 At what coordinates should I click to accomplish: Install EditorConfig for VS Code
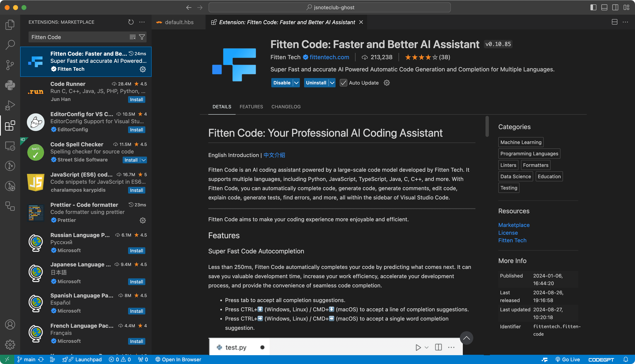point(136,130)
